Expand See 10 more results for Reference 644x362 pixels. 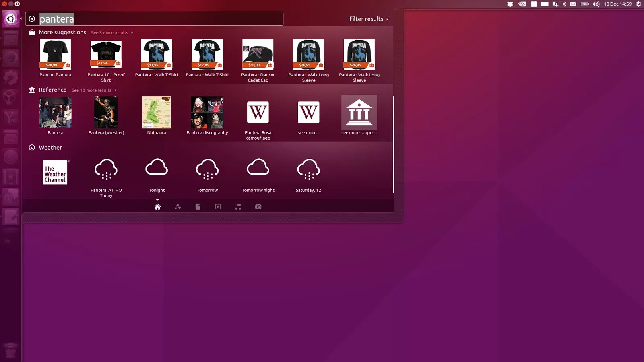pos(94,90)
